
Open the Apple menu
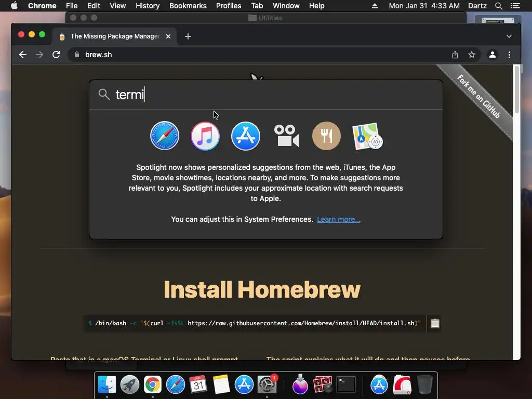coord(14,6)
